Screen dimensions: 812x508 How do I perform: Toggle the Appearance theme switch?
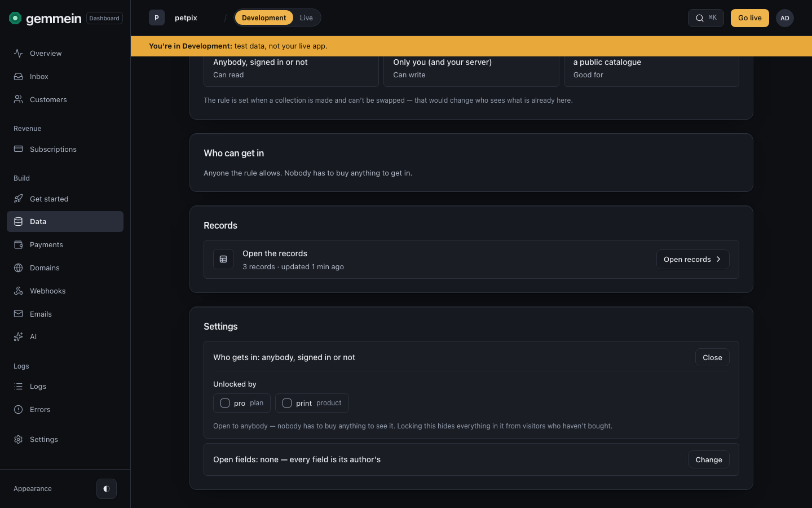click(107, 489)
